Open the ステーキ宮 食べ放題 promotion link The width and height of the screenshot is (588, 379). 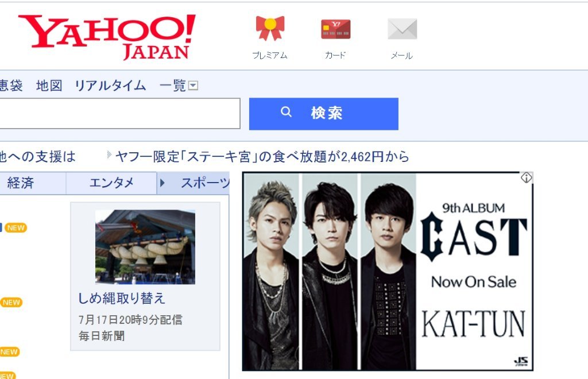pyautogui.click(x=262, y=156)
